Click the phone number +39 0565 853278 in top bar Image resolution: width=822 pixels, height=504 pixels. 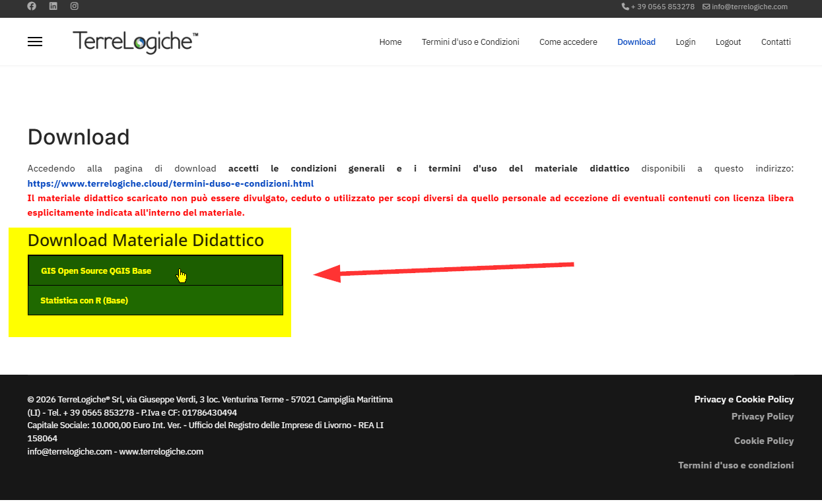coord(658,7)
